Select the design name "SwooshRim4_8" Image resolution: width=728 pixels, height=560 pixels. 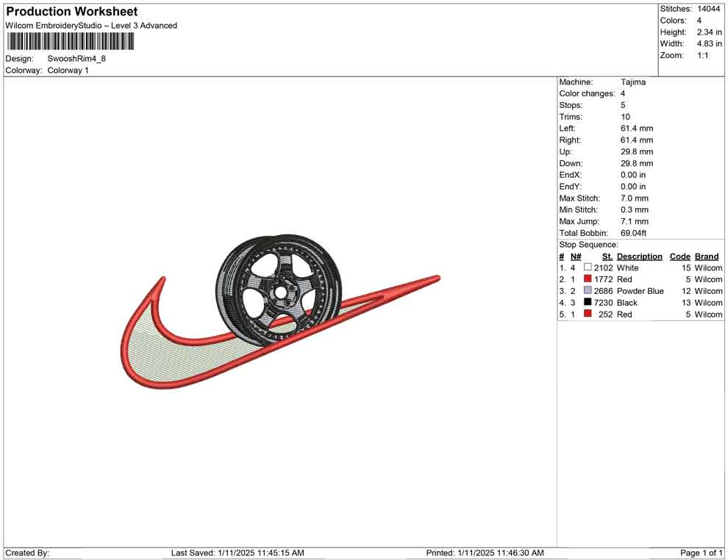76,59
